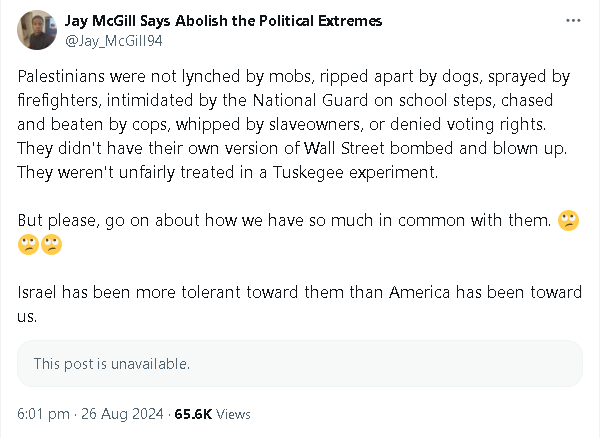Click the second eye-roll emoji below 'But please'
The width and height of the screenshot is (610, 438).
[51, 245]
